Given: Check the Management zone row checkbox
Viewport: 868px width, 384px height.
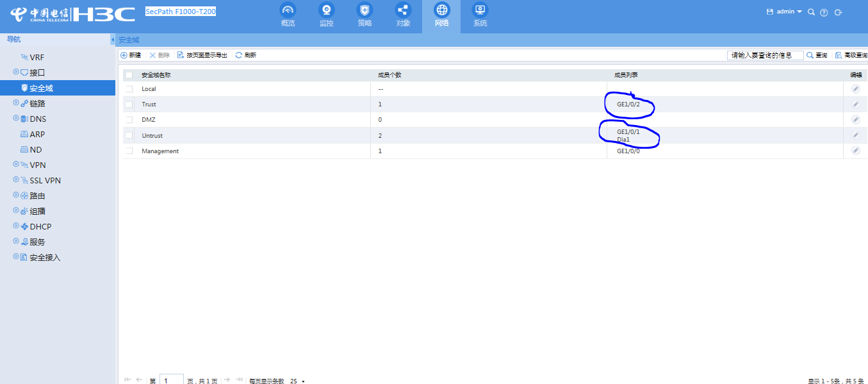Looking at the screenshot, I should tap(129, 151).
